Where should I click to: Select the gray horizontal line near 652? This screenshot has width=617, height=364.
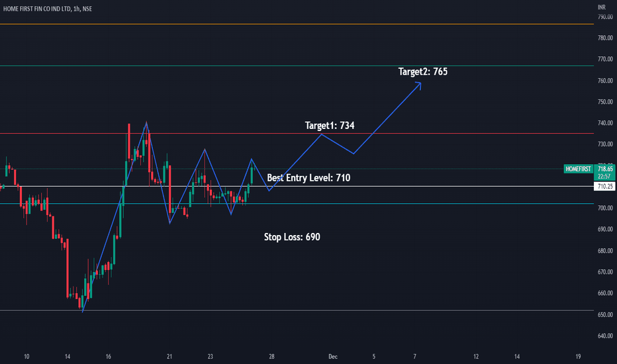[297, 311]
